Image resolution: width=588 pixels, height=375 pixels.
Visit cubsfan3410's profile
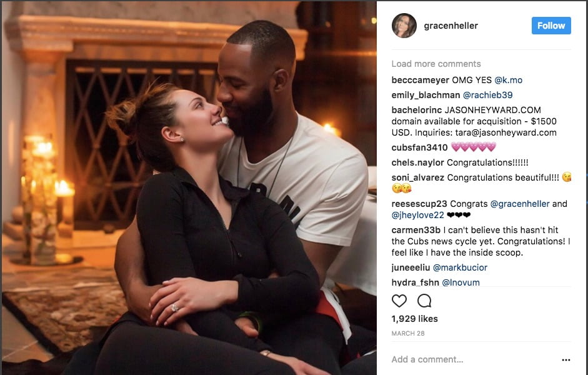pos(419,147)
